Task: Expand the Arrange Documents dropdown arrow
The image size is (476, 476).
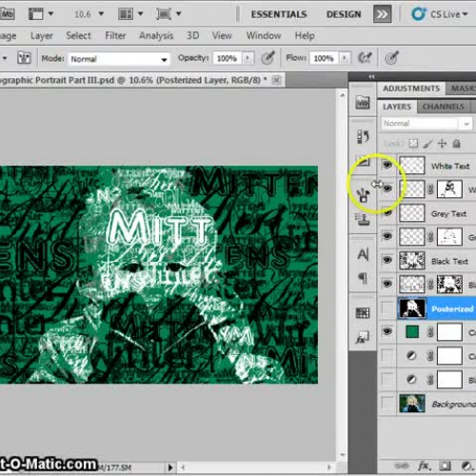Action: tap(140, 14)
